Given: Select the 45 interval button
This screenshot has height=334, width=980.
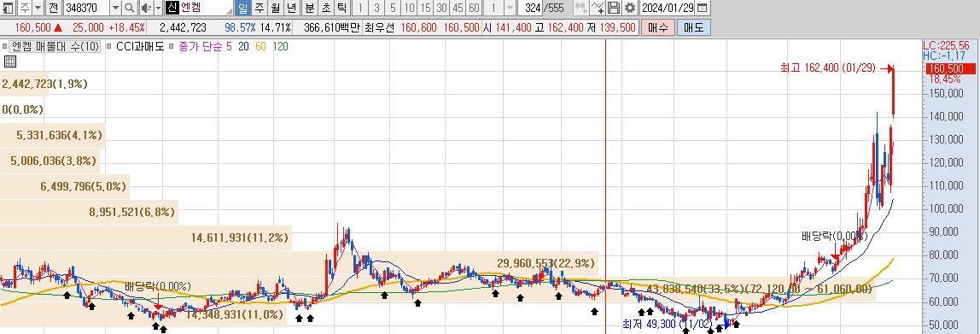Looking at the screenshot, I should coord(458,8).
